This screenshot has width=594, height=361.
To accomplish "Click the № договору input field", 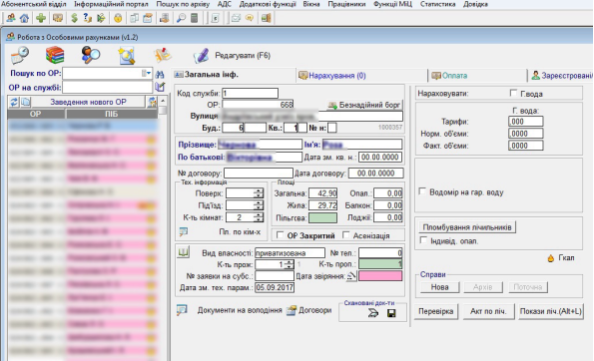I will (258, 173).
